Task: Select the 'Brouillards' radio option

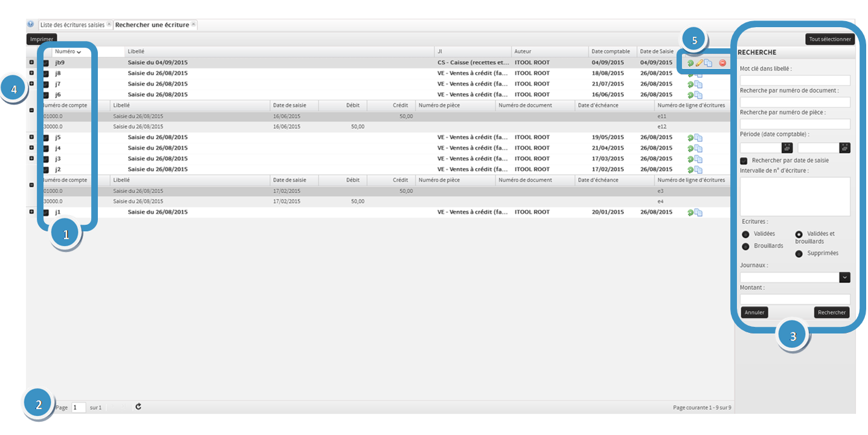Action: pos(745,246)
